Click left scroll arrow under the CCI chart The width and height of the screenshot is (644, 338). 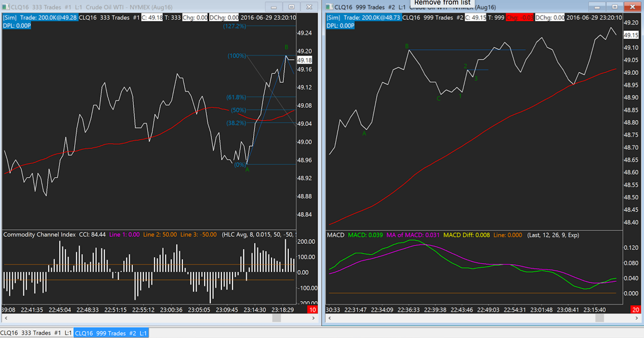click(x=6, y=318)
